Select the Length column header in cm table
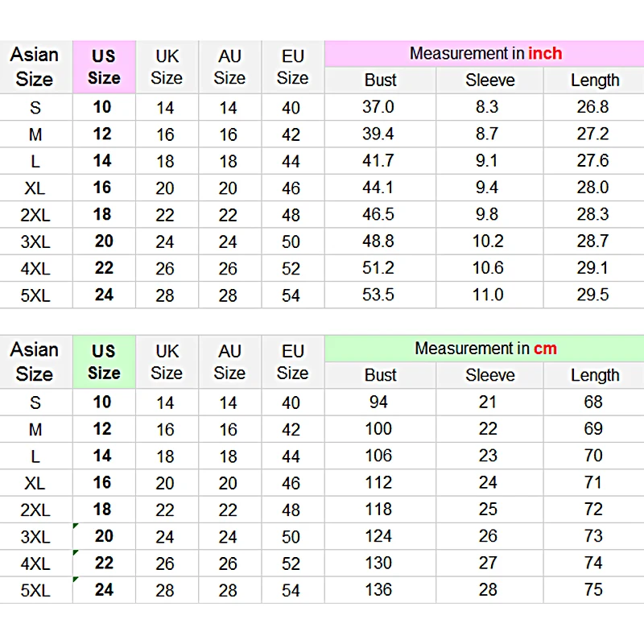644x644 pixels. pyautogui.click(x=595, y=375)
